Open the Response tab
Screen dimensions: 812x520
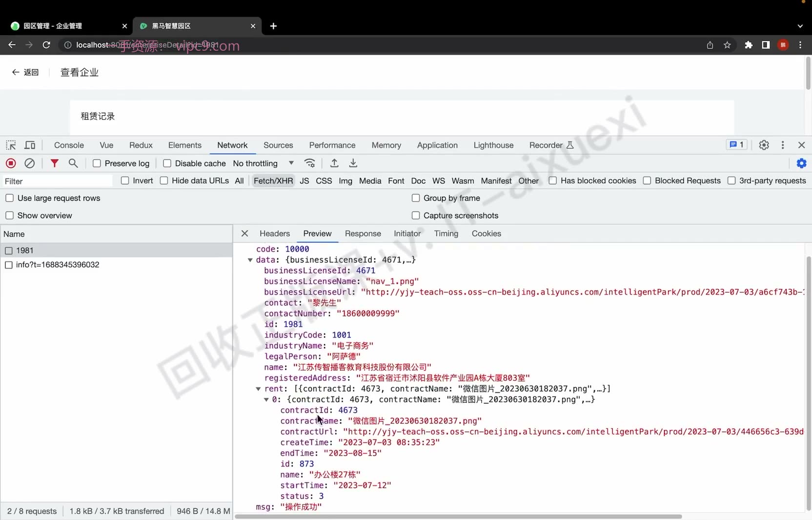click(363, 234)
